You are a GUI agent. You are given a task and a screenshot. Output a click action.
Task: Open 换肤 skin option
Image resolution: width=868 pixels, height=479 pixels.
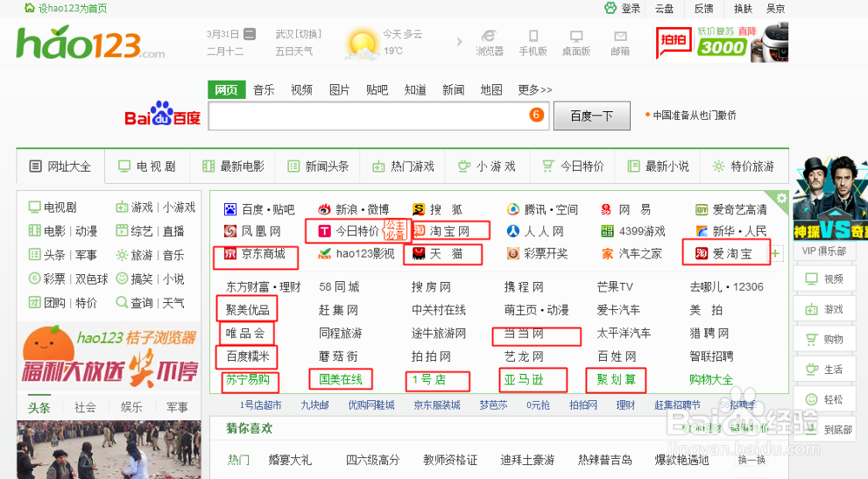743,9
